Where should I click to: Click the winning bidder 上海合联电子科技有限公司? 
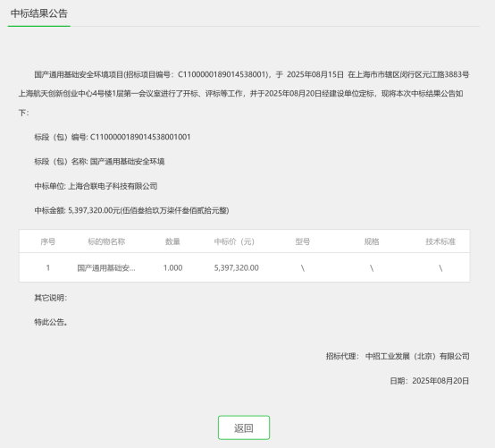[x=113, y=186]
